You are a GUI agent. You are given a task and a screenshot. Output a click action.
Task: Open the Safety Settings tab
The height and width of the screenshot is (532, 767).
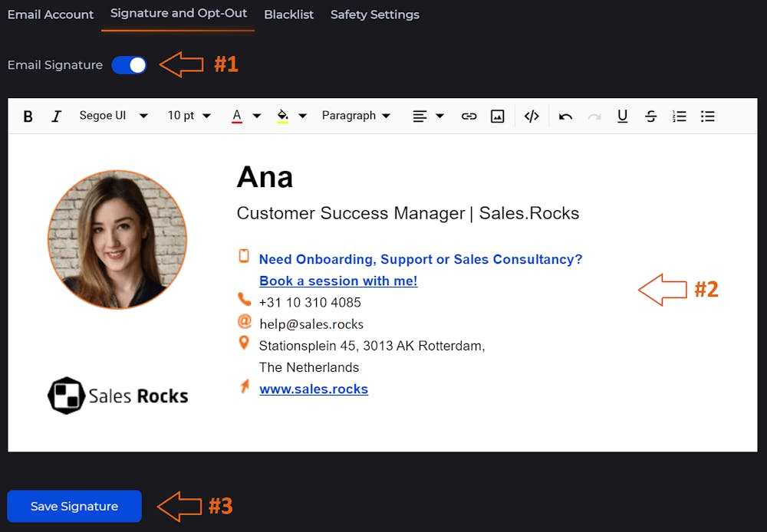(374, 15)
